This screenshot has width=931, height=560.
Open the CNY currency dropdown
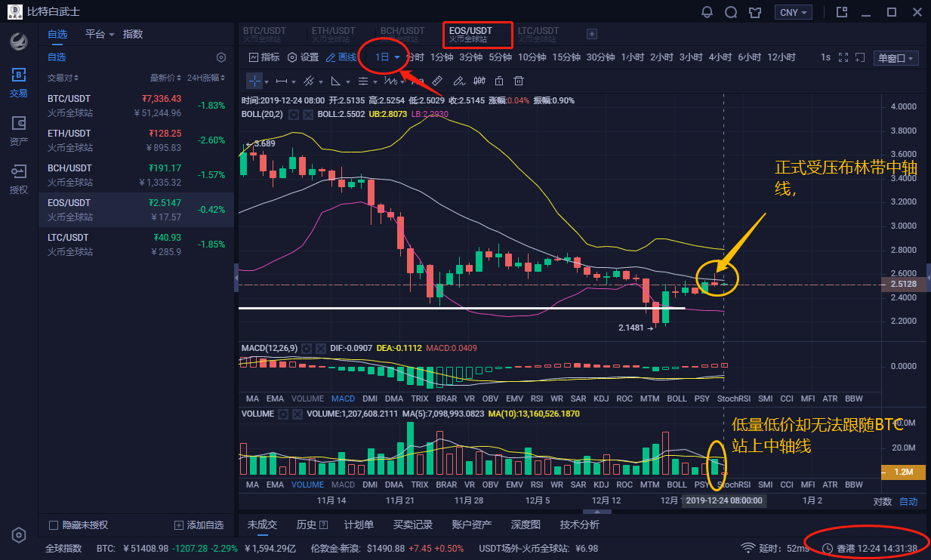[794, 12]
